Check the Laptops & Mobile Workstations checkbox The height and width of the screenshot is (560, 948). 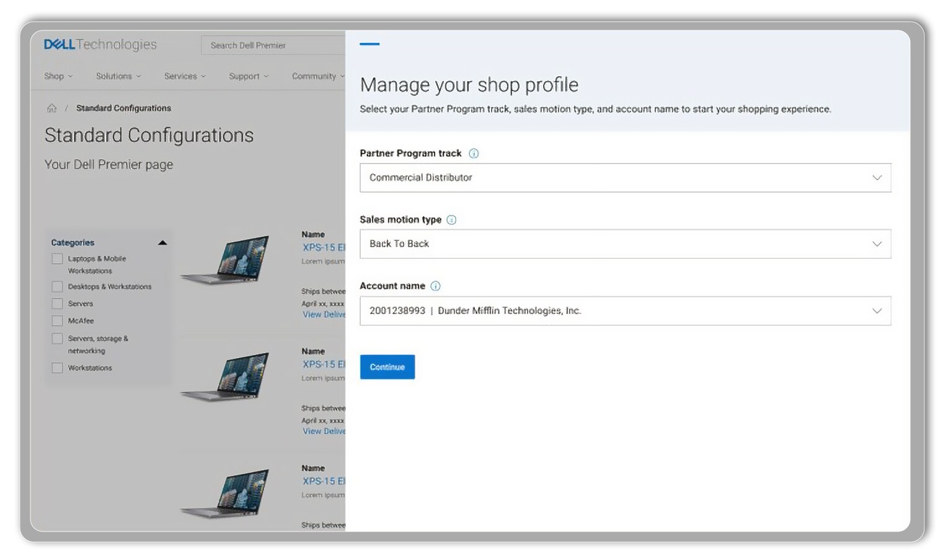(x=57, y=259)
